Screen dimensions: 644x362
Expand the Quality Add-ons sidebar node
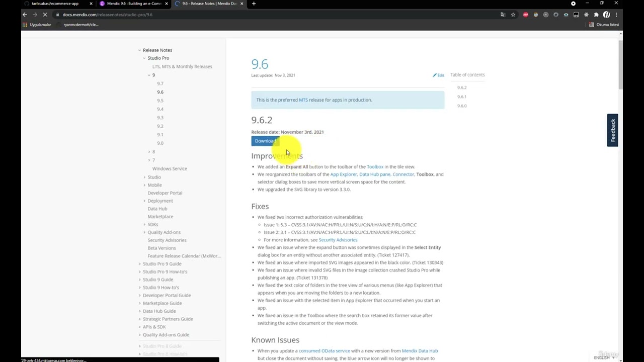pyautogui.click(x=144, y=232)
